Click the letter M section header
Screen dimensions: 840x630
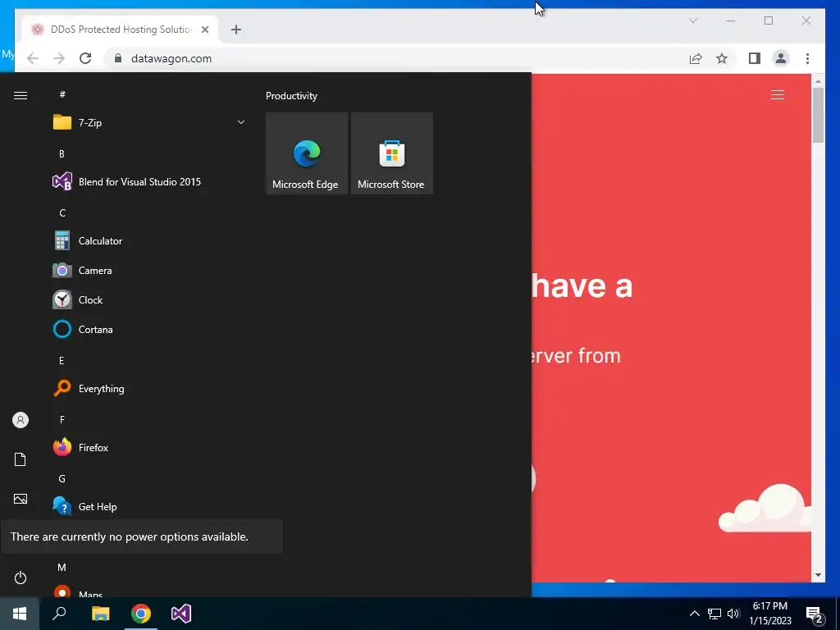tap(62, 568)
